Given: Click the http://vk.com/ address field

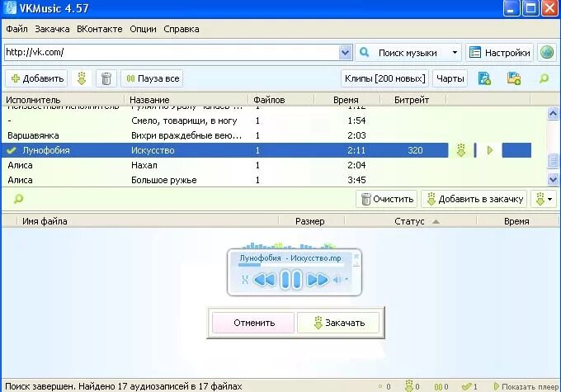Looking at the screenshot, I should pos(171,52).
